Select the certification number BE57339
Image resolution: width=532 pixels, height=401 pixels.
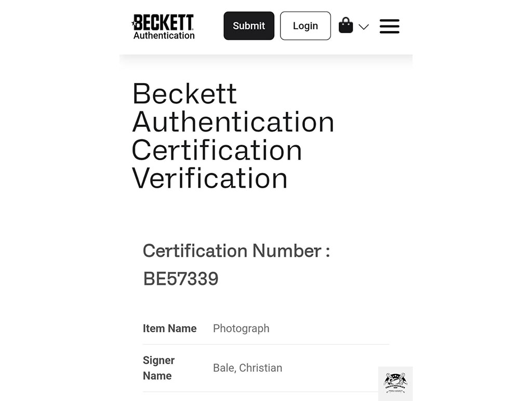181,279
